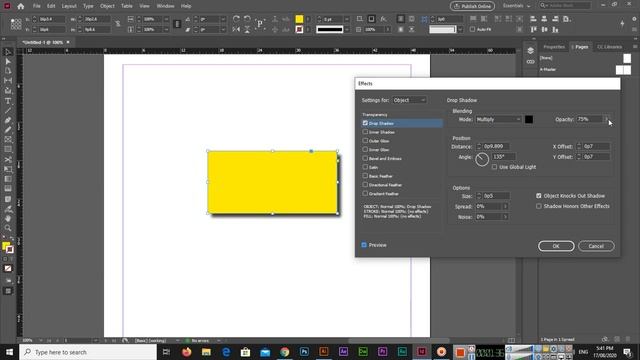
Task: Select the Line tool
Action: (x=8, y=111)
